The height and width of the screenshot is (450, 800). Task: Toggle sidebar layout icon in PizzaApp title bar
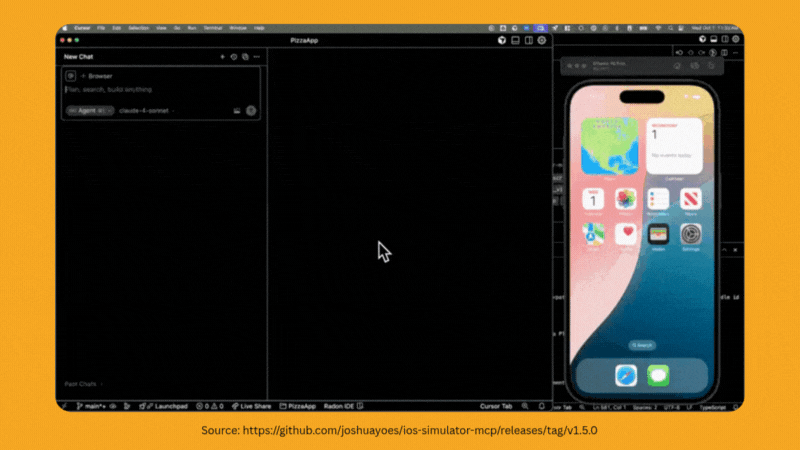point(529,40)
